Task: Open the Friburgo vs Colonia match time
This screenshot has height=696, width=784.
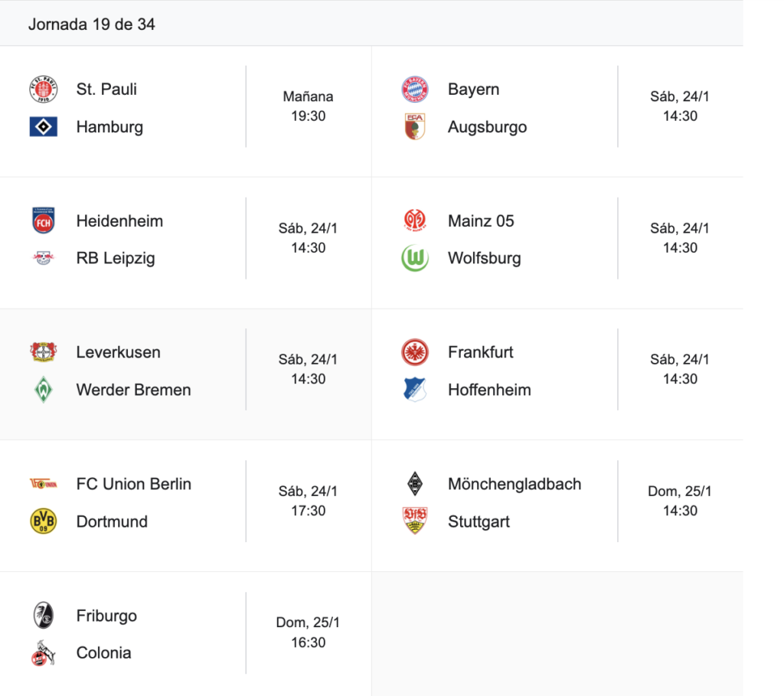Action: coord(308,632)
